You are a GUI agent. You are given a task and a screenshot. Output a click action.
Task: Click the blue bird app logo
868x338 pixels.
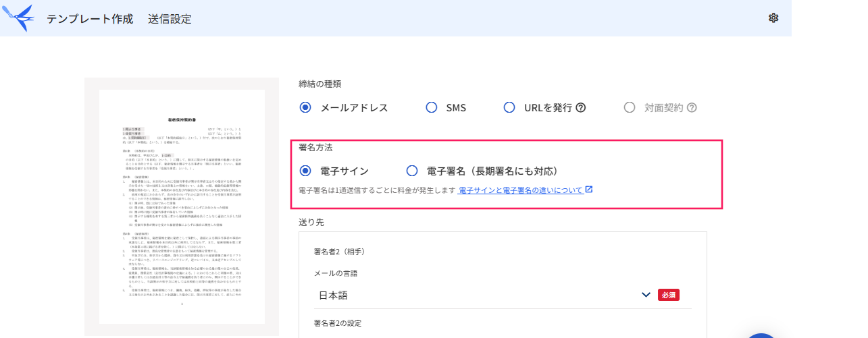point(18,18)
